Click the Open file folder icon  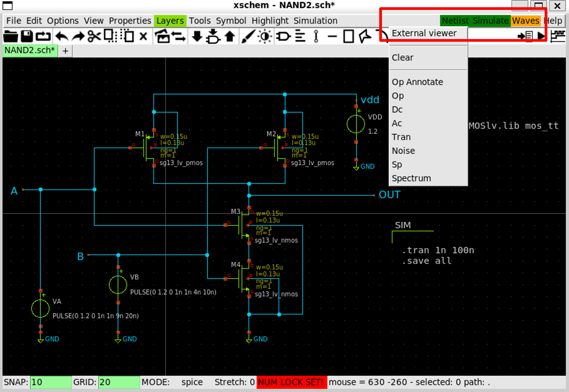click(11, 37)
